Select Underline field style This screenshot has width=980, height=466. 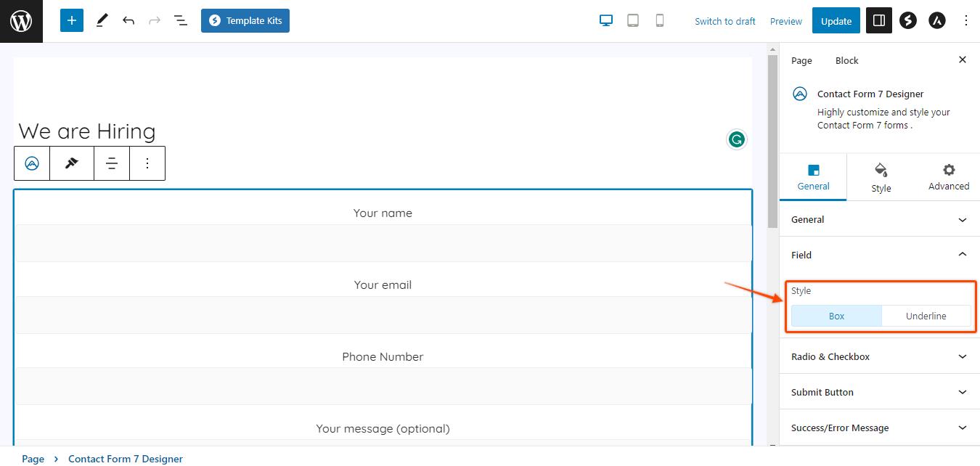tap(926, 316)
